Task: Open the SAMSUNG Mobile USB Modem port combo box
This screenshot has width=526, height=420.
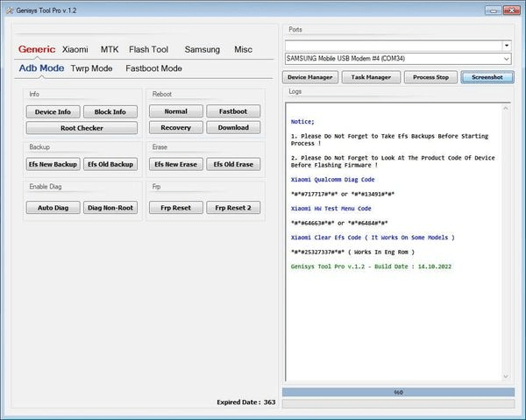Action: pyautogui.click(x=398, y=59)
